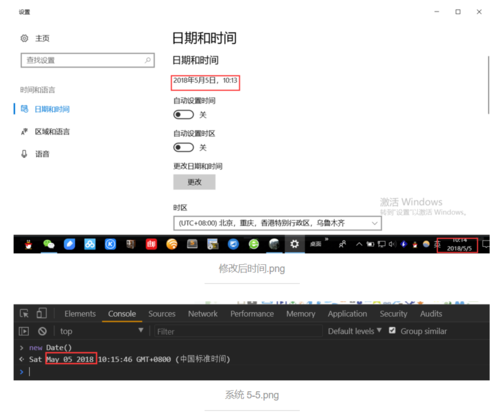Image resolution: width=500 pixels, height=412 pixels.
Task: Click the taskbar clock showing 2018/5/5
Action: click(x=459, y=245)
